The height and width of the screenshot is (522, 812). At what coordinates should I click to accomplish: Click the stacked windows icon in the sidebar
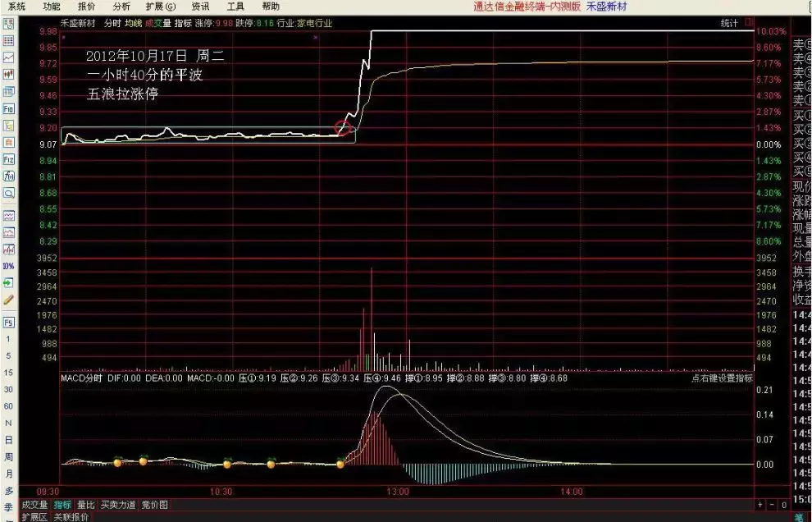click(x=9, y=92)
